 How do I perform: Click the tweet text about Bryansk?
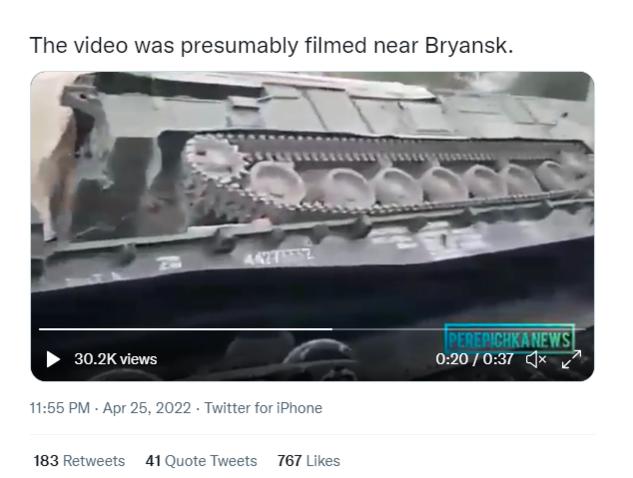(271, 45)
